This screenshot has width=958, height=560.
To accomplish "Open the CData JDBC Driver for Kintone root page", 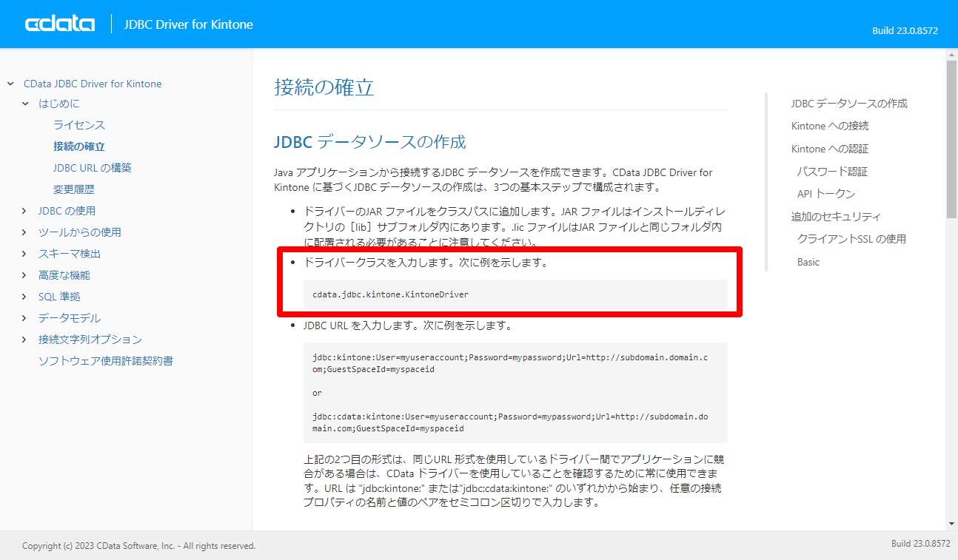I will (93, 84).
